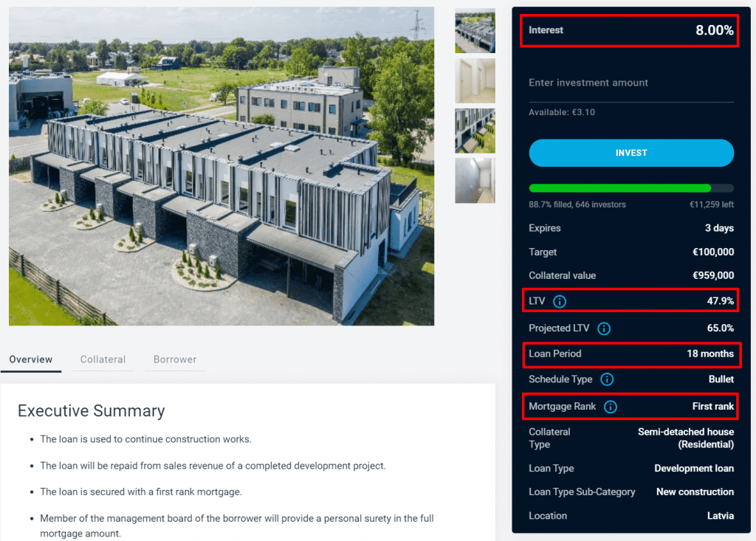Click the Mortgage Rank 'First rank' value
Image resolution: width=756 pixels, height=541 pixels.
(x=713, y=406)
